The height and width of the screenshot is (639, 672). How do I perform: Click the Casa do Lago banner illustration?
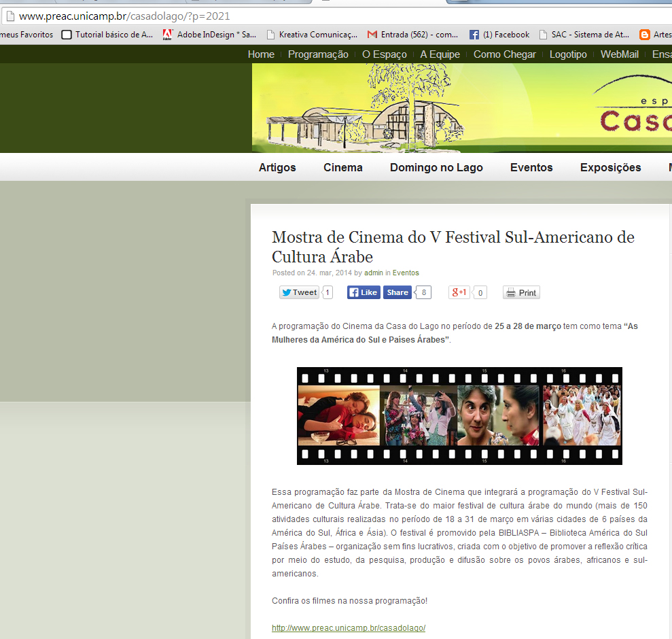pyautogui.click(x=364, y=108)
